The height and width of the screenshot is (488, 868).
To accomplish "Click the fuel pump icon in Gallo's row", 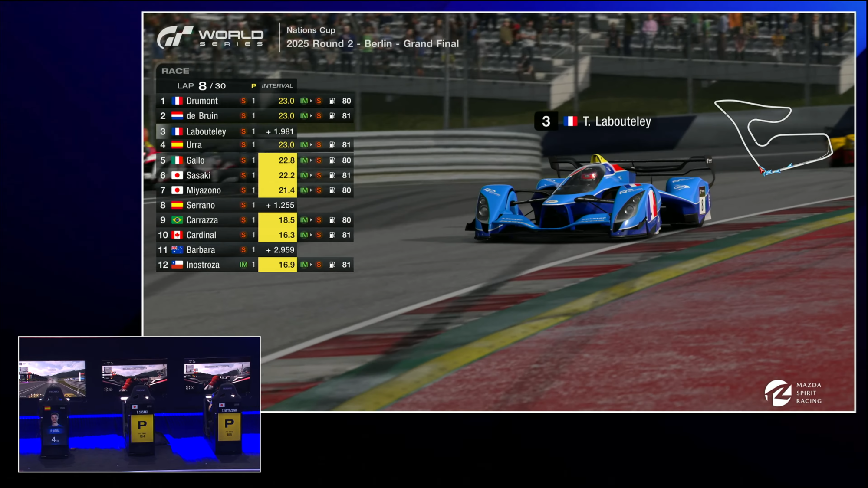I will 332,160.
